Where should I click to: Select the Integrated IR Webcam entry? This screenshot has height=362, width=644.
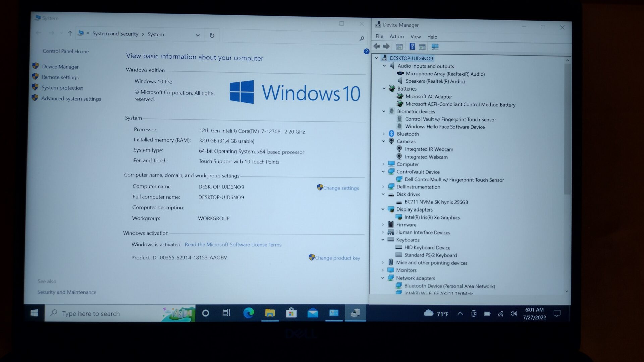tap(429, 149)
